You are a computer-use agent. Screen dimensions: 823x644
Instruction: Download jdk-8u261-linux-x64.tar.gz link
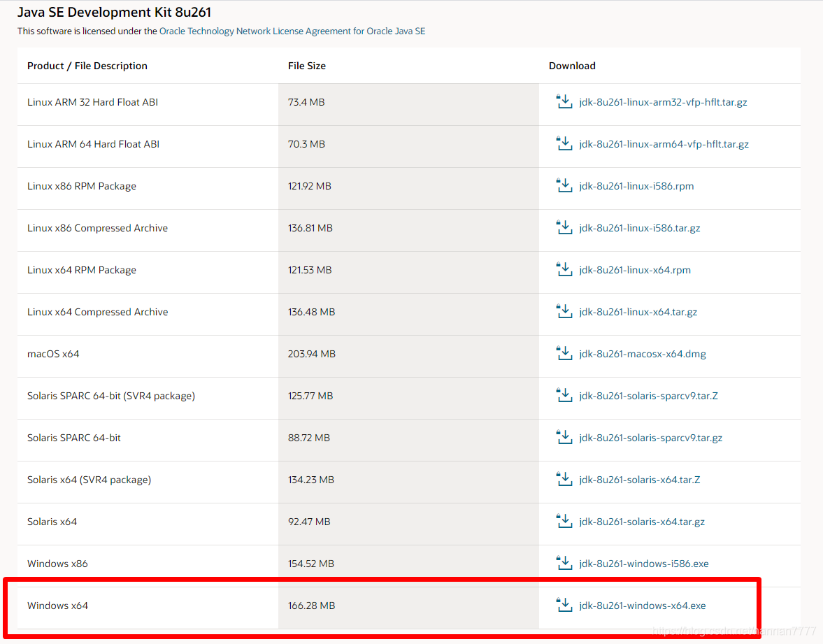point(638,312)
